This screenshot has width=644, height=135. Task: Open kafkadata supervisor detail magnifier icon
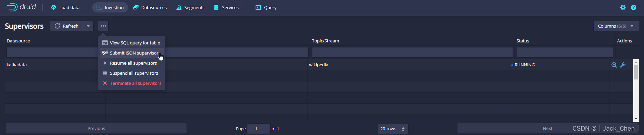click(x=614, y=65)
